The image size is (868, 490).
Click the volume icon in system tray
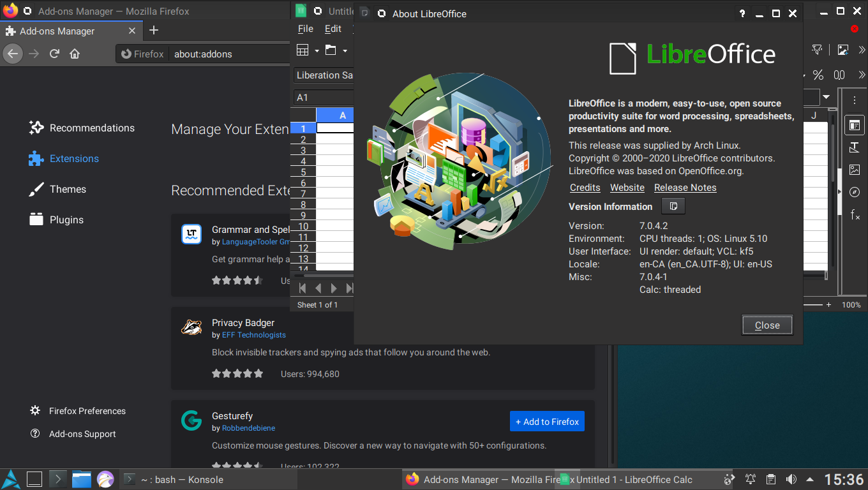click(791, 479)
